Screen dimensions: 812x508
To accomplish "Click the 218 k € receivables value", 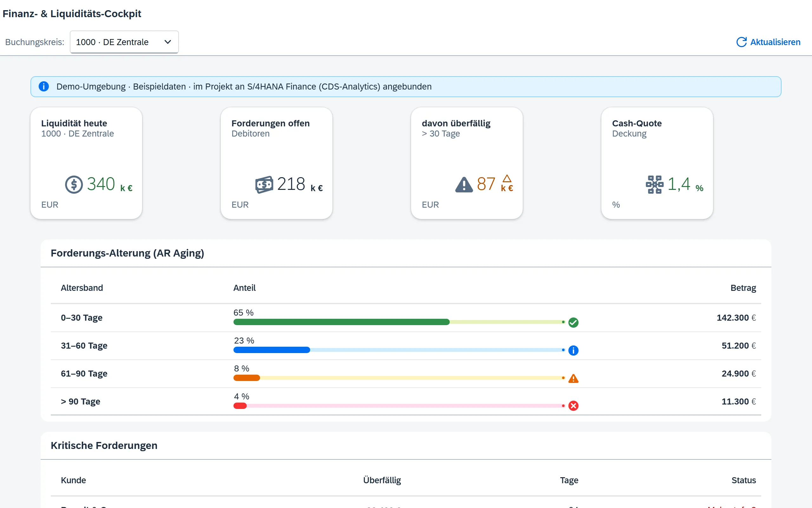I will 300,184.
